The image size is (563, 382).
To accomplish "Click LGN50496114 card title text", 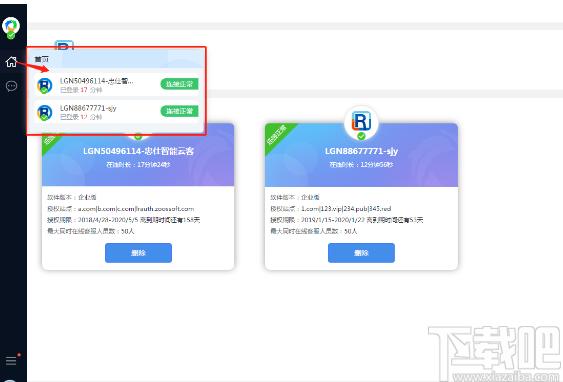I will click(138, 151).
